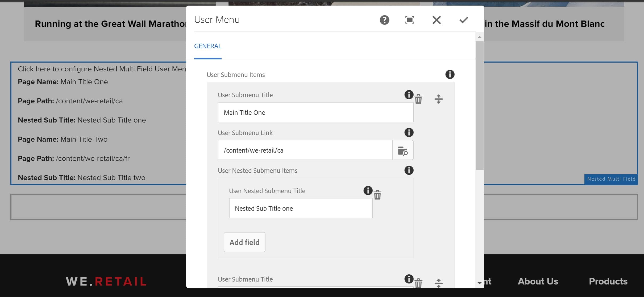Click the /content/we-retail/ca path field
The width and height of the screenshot is (644, 297).
coord(305,150)
